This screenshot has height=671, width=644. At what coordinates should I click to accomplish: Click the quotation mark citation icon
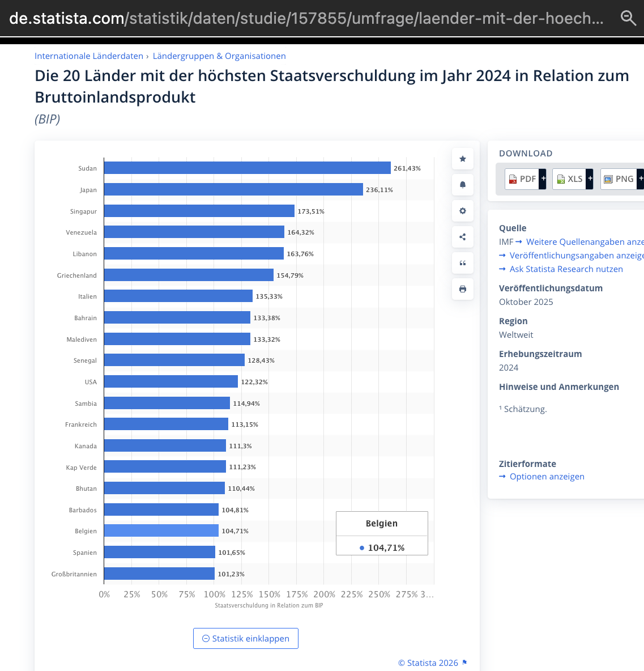tap(462, 263)
